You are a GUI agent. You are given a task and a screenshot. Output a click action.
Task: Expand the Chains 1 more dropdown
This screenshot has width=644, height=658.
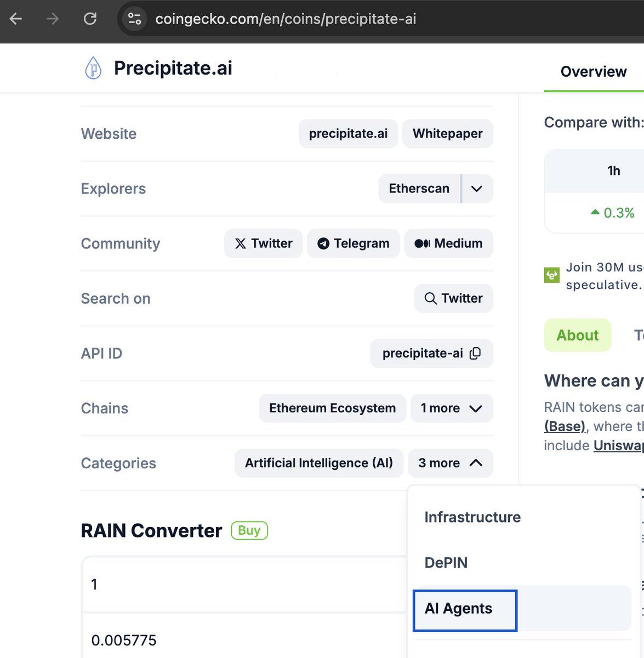(452, 408)
